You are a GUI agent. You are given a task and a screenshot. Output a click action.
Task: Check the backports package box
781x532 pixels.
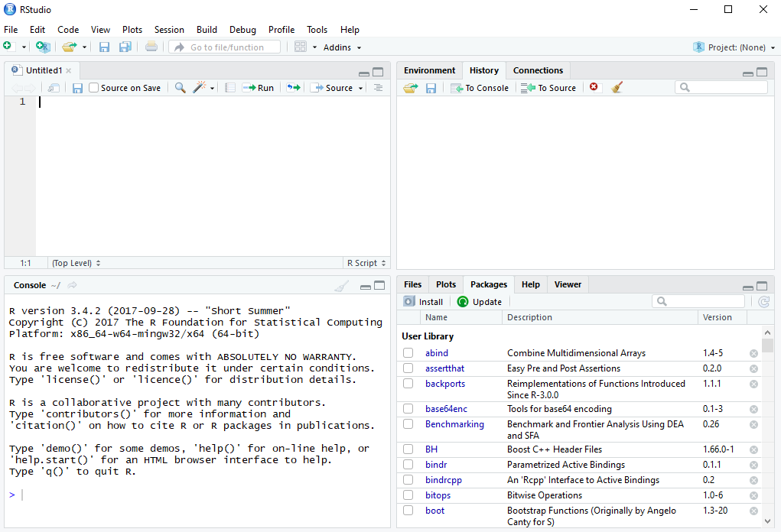click(408, 384)
